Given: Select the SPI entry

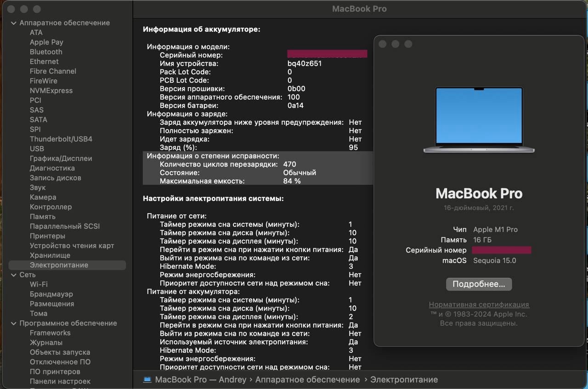Looking at the screenshot, I should (x=35, y=129).
